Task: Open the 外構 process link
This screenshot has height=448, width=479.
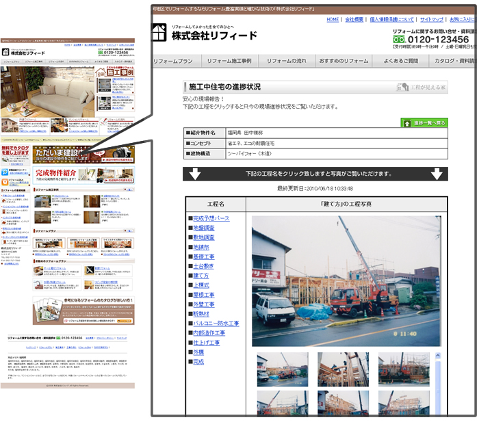Action: click(x=198, y=352)
